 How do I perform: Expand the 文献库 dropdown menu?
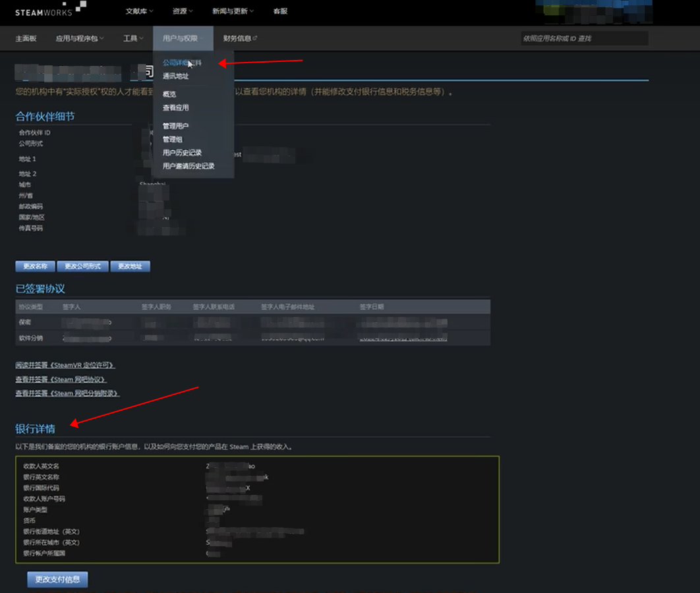pyautogui.click(x=138, y=11)
